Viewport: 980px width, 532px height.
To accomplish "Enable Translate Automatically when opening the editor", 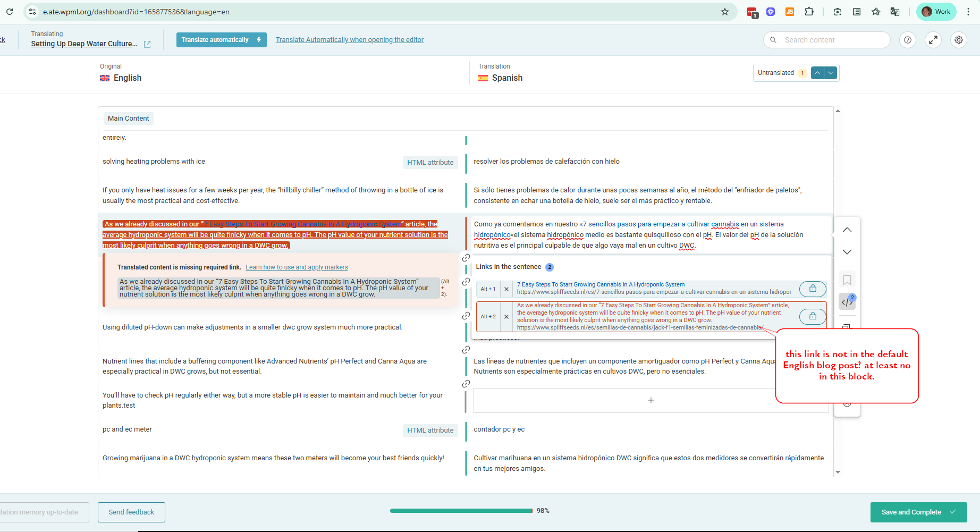I will point(350,40).
